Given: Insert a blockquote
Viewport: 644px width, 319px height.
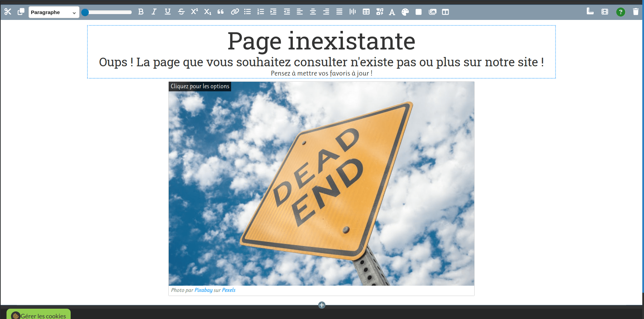Looking at the screenshot, I should coord(220,12).
